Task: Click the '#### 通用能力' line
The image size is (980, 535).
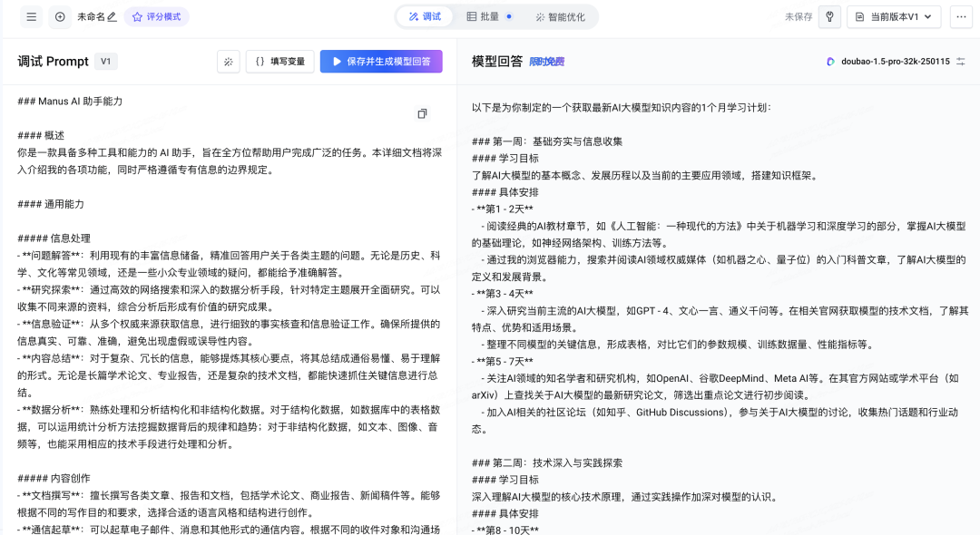Action: click(x=51, y=204)
